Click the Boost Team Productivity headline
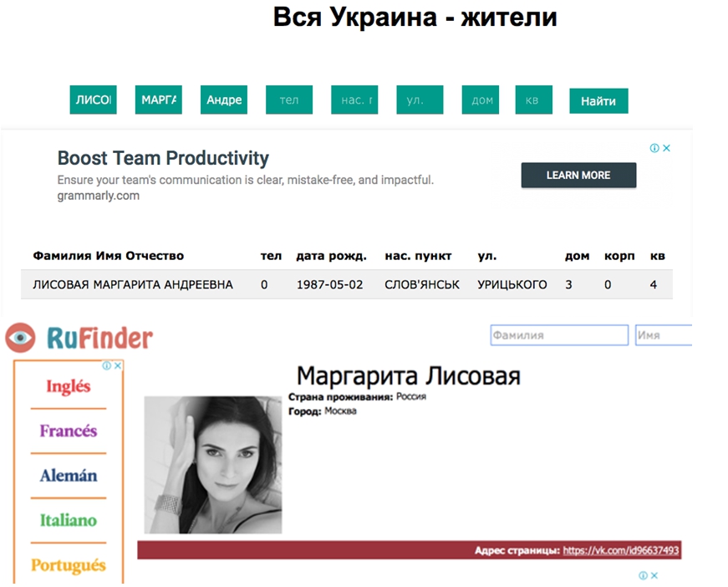 pyautogui.click(x=163, y=158)
